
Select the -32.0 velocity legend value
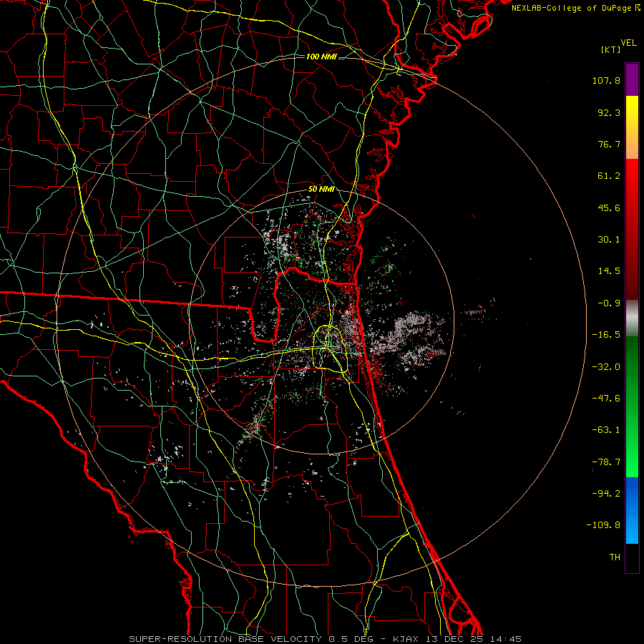pos(606,367)
